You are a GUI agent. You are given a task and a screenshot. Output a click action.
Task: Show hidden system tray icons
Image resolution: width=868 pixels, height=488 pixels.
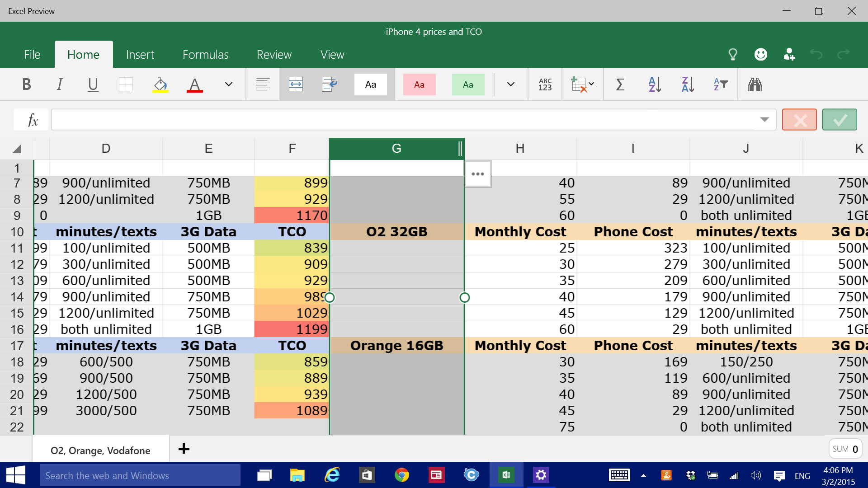pyautogui.click(x=643, y=475)
